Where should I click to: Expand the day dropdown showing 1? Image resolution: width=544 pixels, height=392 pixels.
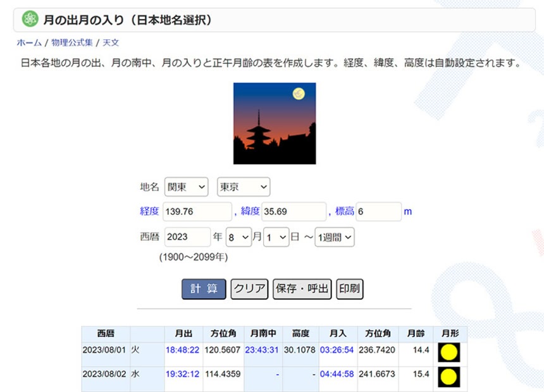coord(276,237)
